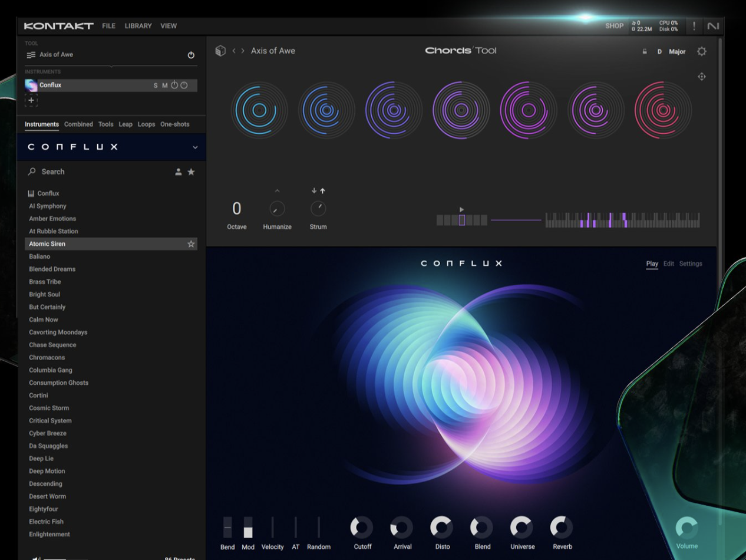Click the Velocity slider
This screenshot has height=560, width=746.
click(x=272, y=528)
